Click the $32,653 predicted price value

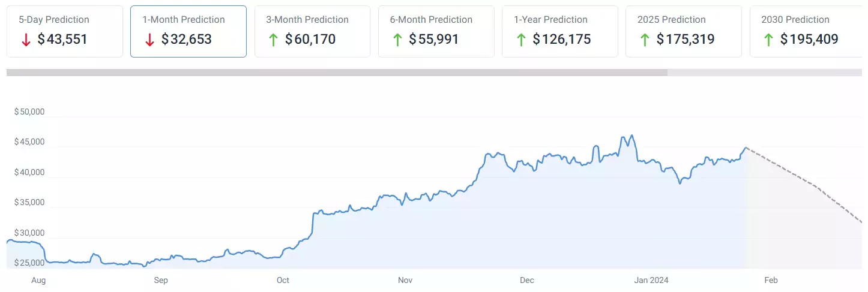(x=186, y=40)
